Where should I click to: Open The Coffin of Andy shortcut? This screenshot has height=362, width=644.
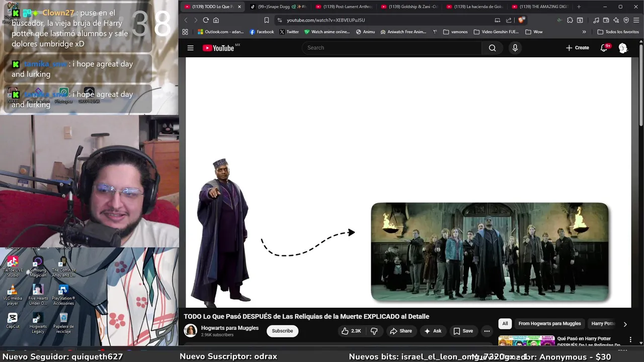point(63,267)
